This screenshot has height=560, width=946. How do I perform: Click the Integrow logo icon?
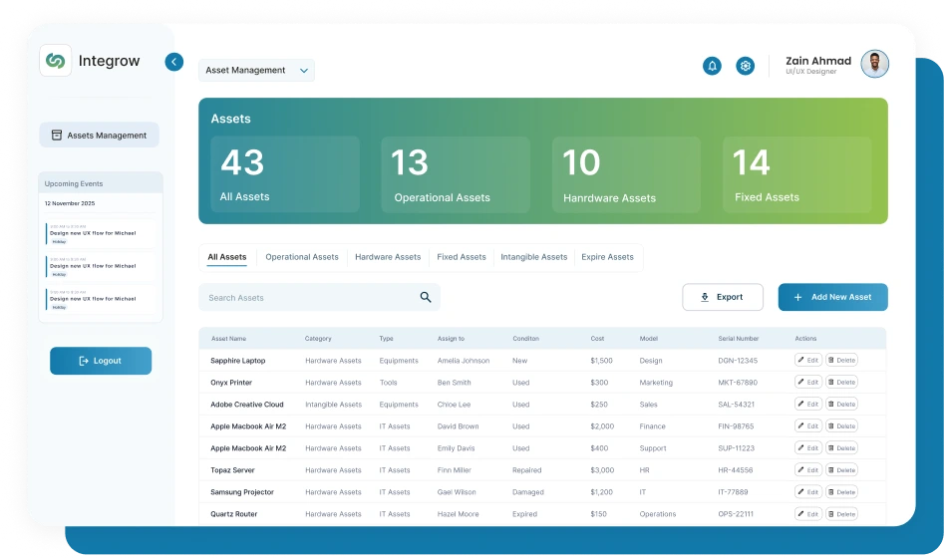(x=56, y=62)
